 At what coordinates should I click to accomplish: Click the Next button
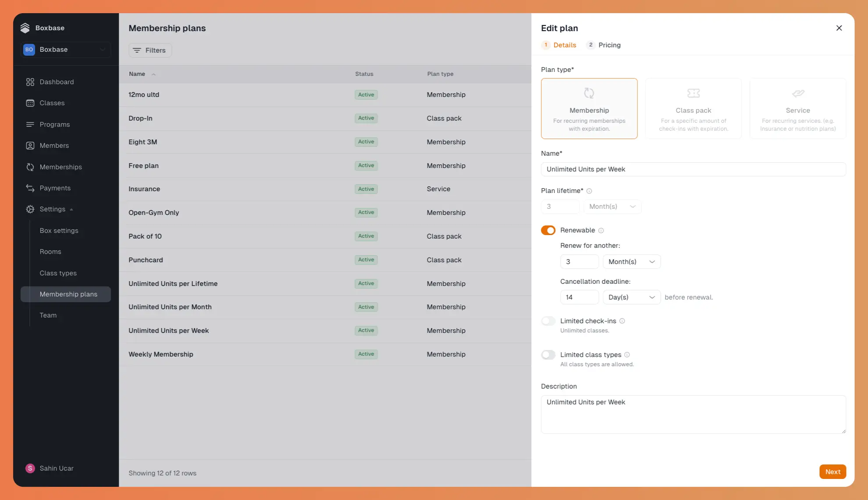tap(832, 471)
